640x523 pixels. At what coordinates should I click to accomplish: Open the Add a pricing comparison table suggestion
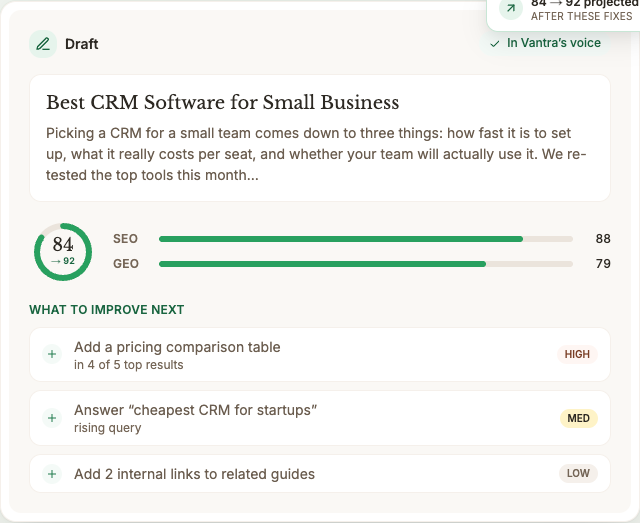(320, 354)
